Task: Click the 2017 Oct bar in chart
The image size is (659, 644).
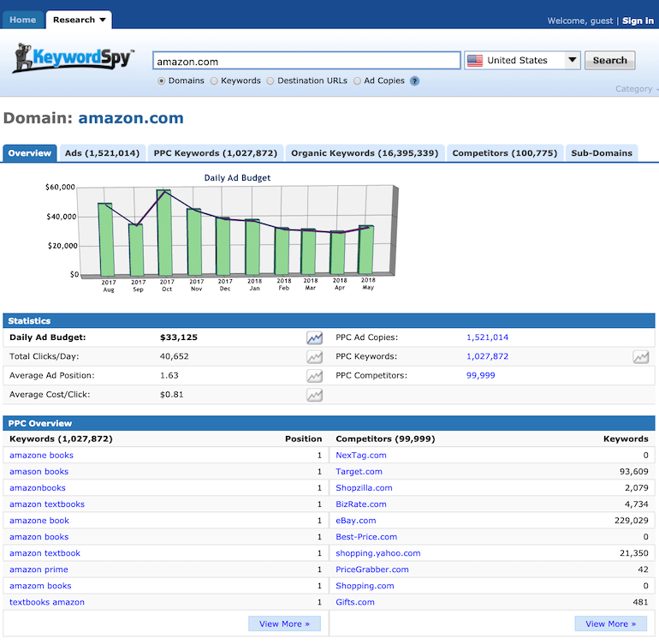Action: point(164,233)
